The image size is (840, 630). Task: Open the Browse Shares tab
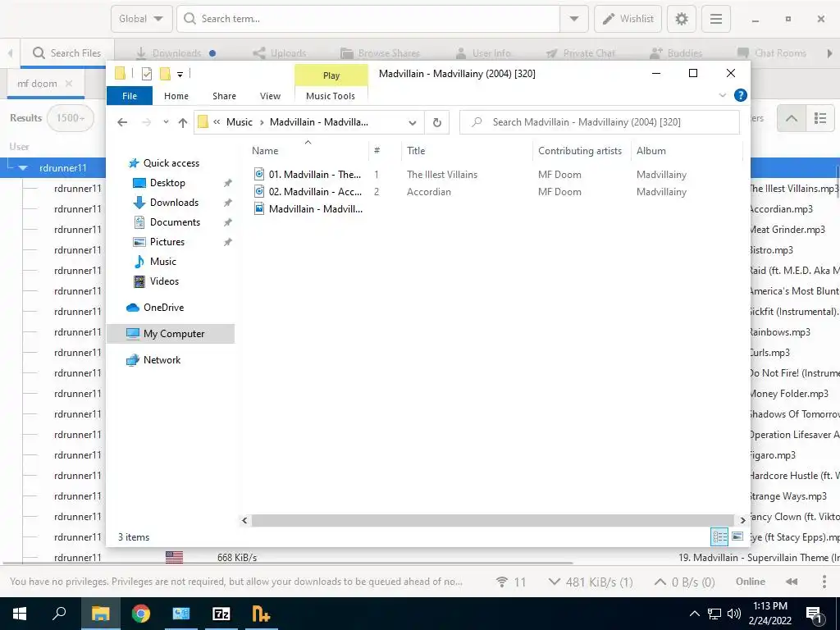(380, 53)
